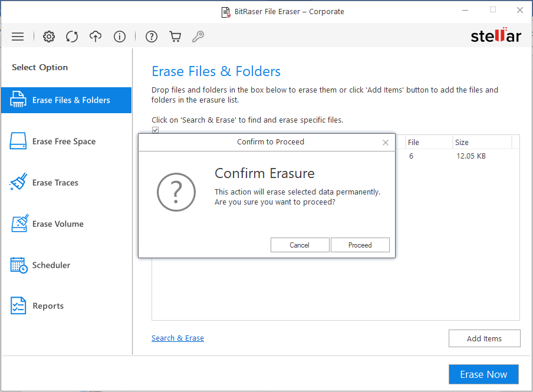Click the Size column header
The image size is (533, 392).
point(482,143)
